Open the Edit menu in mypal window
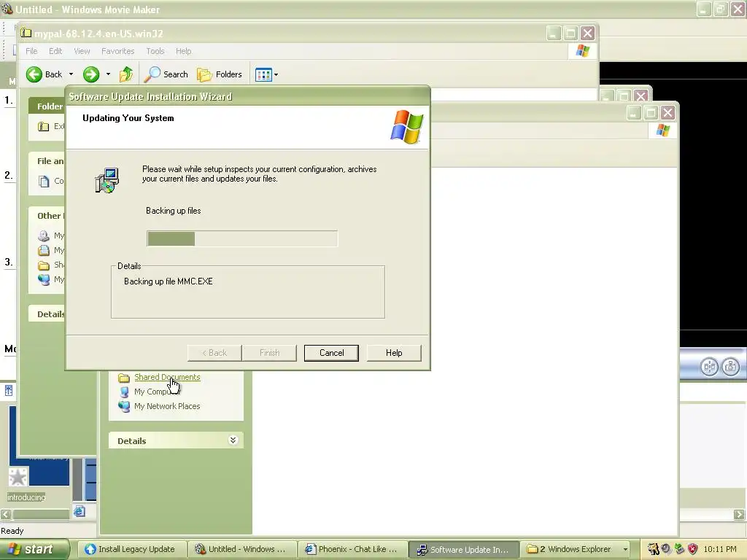 (55, 51)
